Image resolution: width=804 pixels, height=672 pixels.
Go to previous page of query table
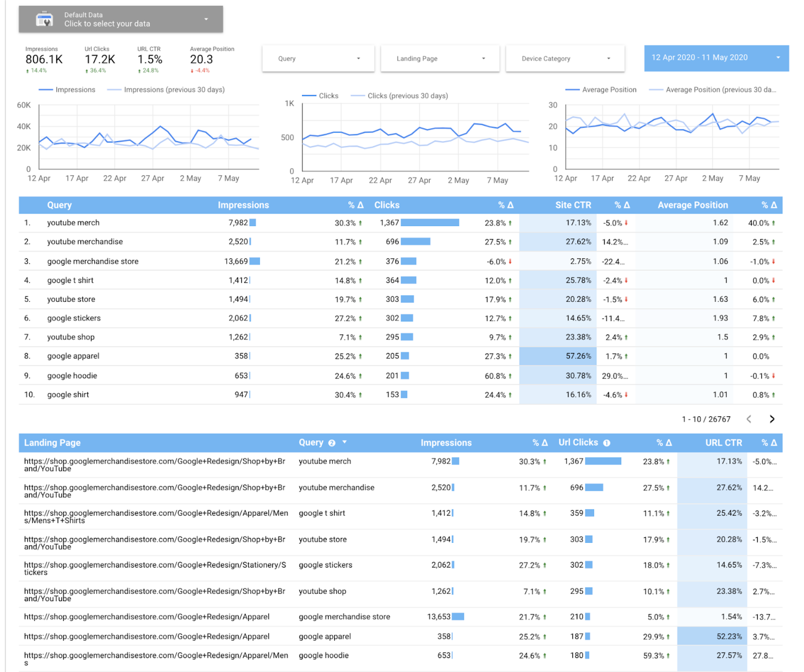[749, 419]
